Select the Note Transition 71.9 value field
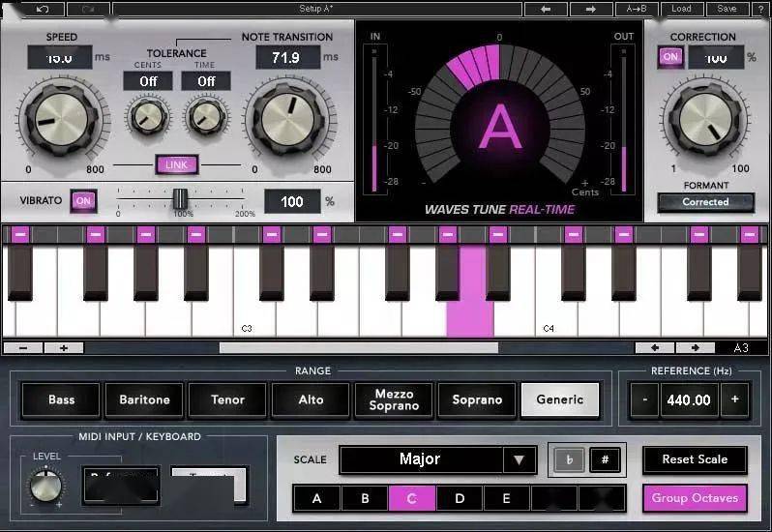The height and width of the screenshot is (532, 772). 287,58
